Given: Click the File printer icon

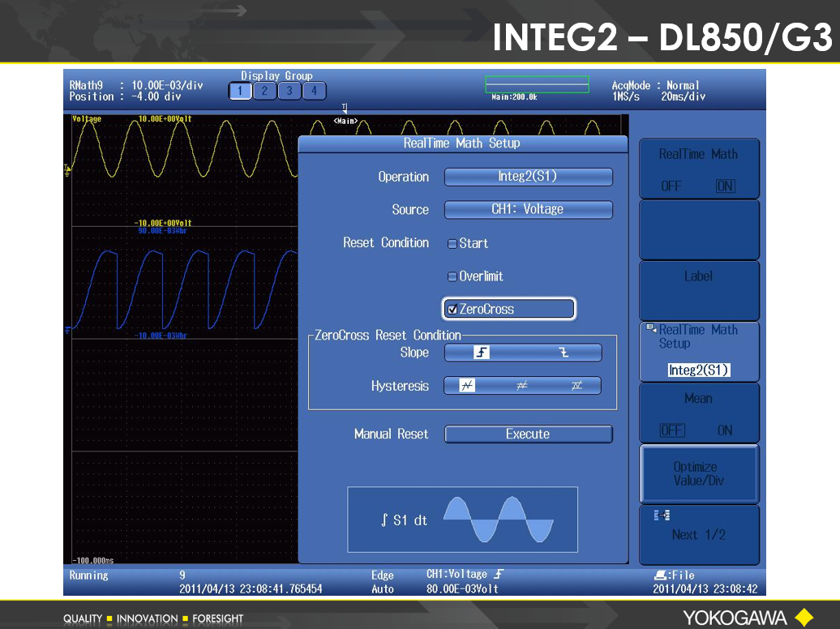Looking at the screenshot, I should click(x=660, y=576).
